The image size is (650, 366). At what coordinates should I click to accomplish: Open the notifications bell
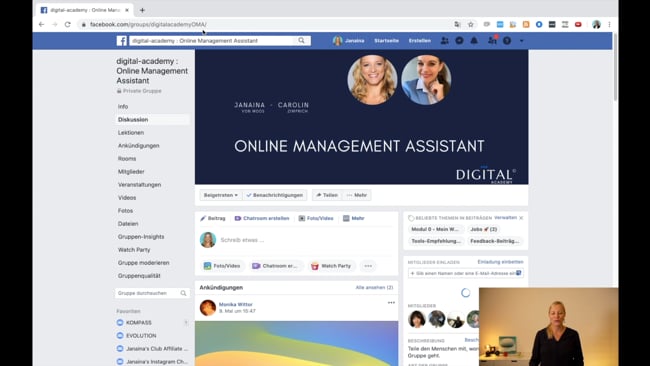point(474,41)
